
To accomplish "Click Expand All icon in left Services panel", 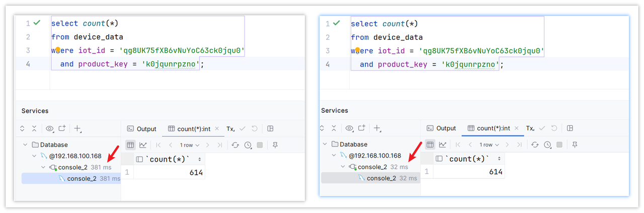I will pos(23,129).
